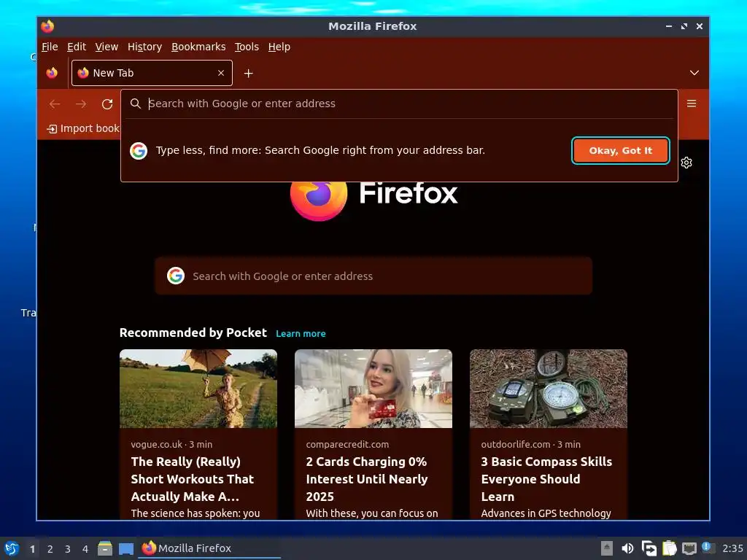
Task: Open the Firefox hamburger application menu
Action: click(x=692, y=104)
